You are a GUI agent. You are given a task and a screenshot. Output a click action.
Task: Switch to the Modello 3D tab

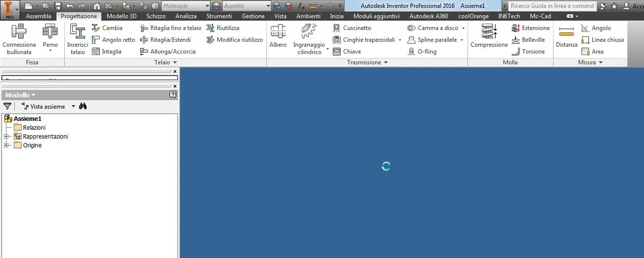pyautogui.click(x=121, y=16)
